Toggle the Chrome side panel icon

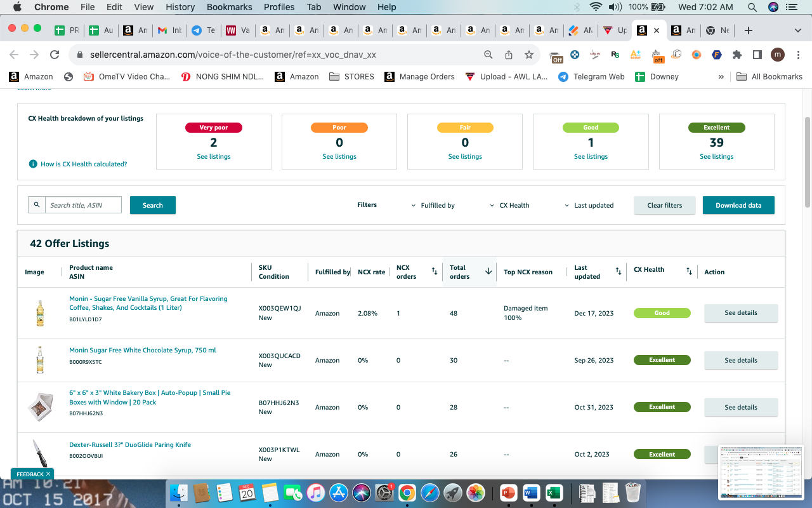[757, 55]
